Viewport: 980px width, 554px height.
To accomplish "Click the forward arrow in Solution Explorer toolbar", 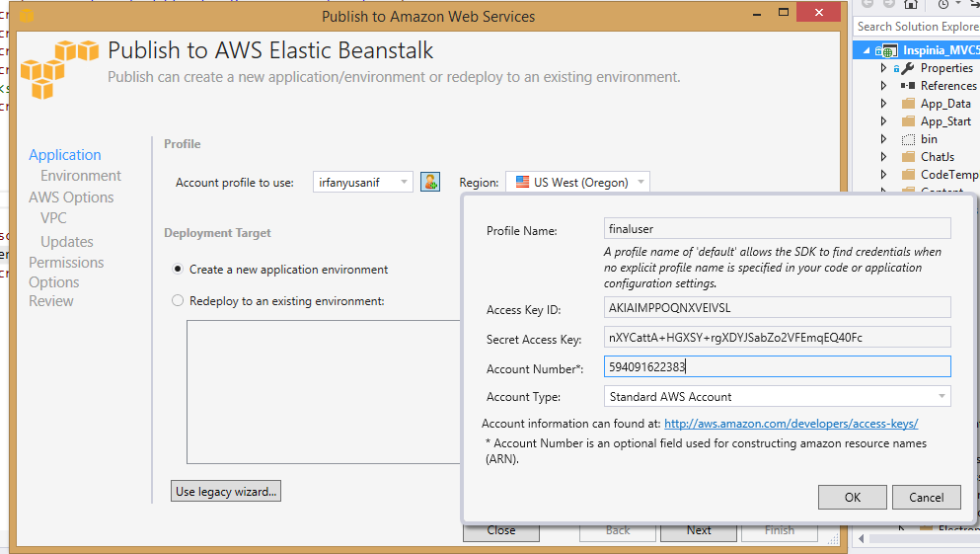I will coord(889,4).
